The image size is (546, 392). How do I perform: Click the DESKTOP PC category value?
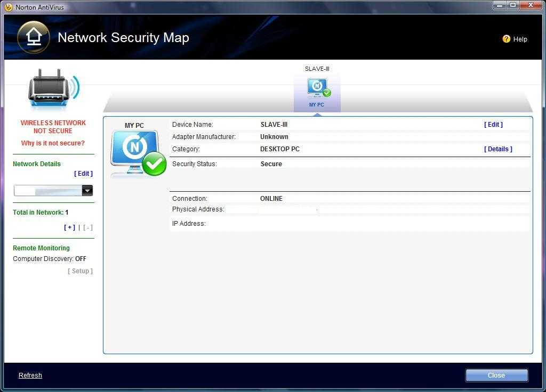click(279, 149)
